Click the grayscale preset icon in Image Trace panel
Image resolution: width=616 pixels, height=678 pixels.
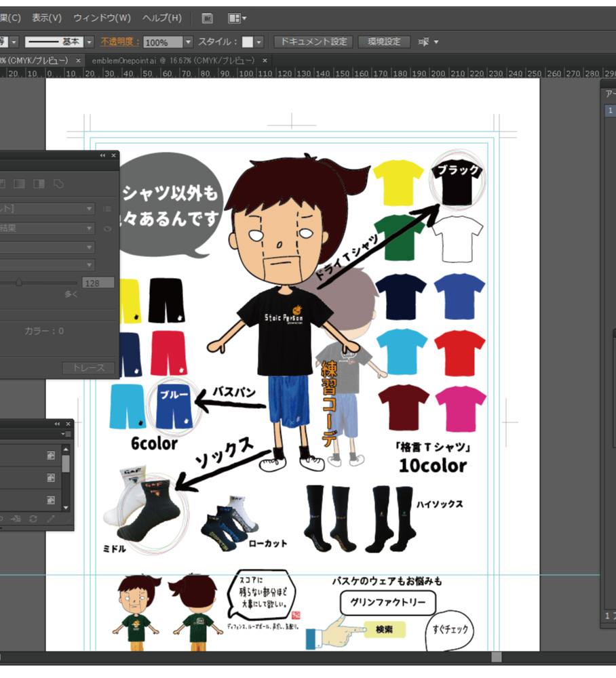coord(19,184)
